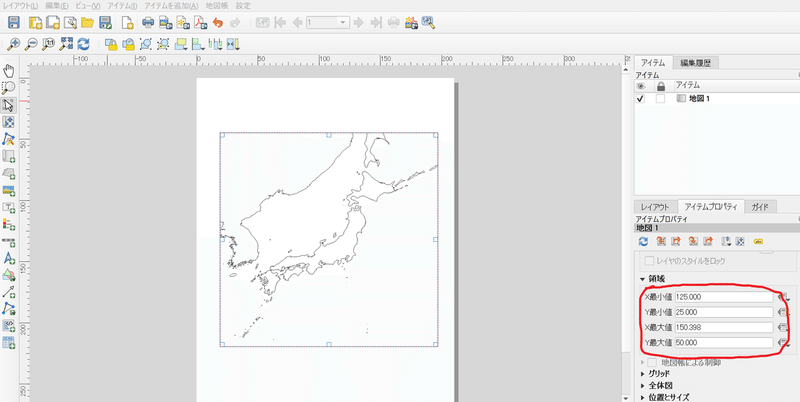The width and height of the screenshot is (800, 402).
Task: Zoom to 100% using 1:1 icon
Action: [48, 44]
